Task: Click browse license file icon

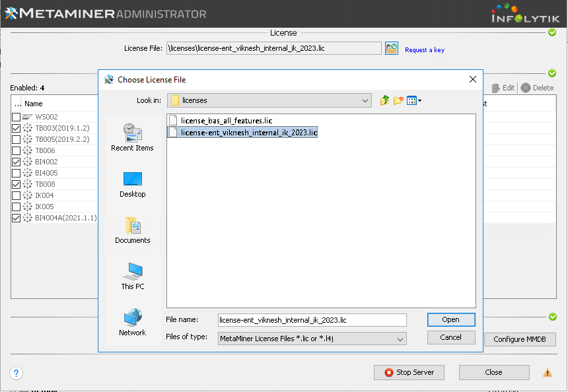Action: [x=391, y=48]
